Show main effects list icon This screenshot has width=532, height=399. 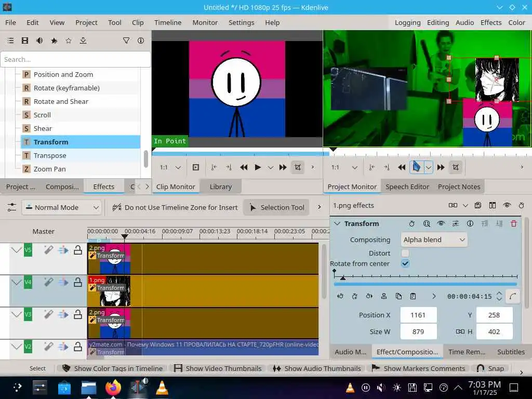coord(10,41)
